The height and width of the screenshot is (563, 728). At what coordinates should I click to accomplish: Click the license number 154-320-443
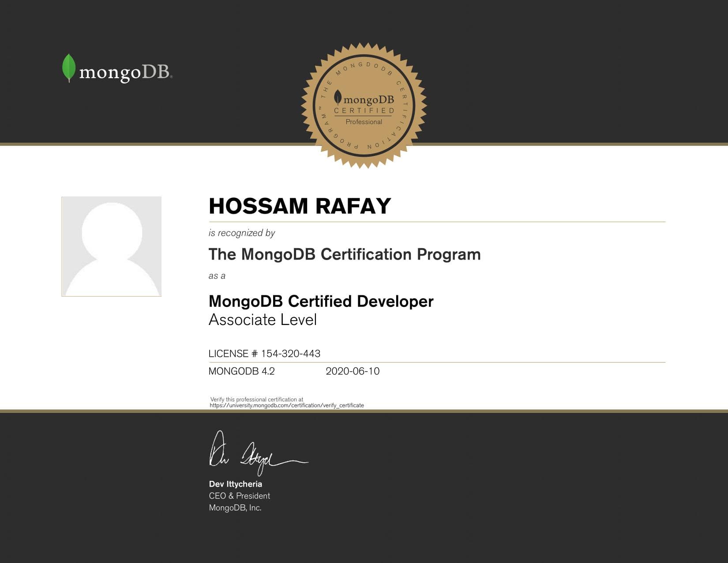(x=265, y=353)
